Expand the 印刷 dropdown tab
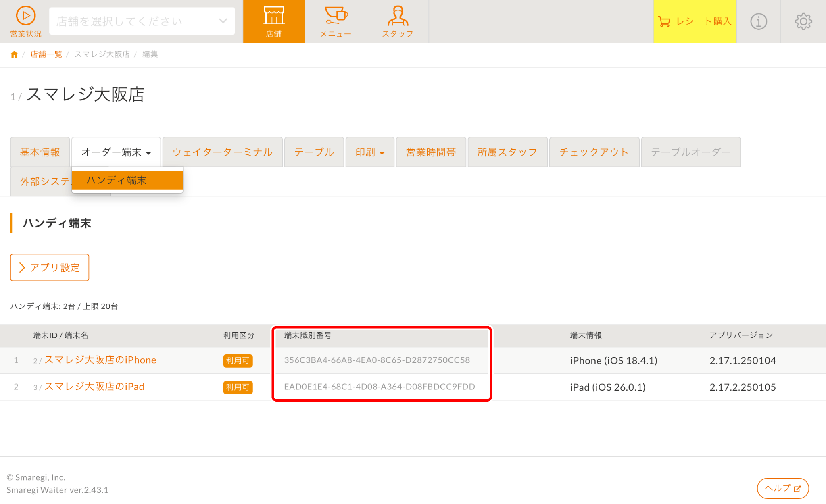 click(369, 152)
